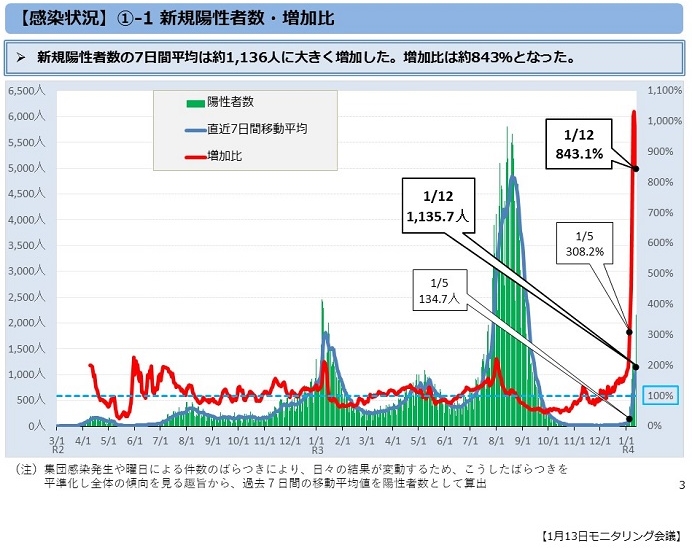Click the 700% right axis label
This screenshot has height=550, width=694.
[660, 212]
